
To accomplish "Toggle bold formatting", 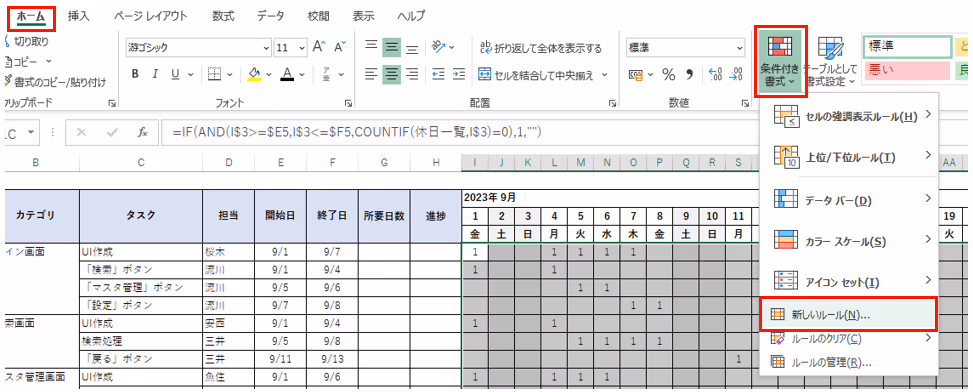I will click(135, 74).
